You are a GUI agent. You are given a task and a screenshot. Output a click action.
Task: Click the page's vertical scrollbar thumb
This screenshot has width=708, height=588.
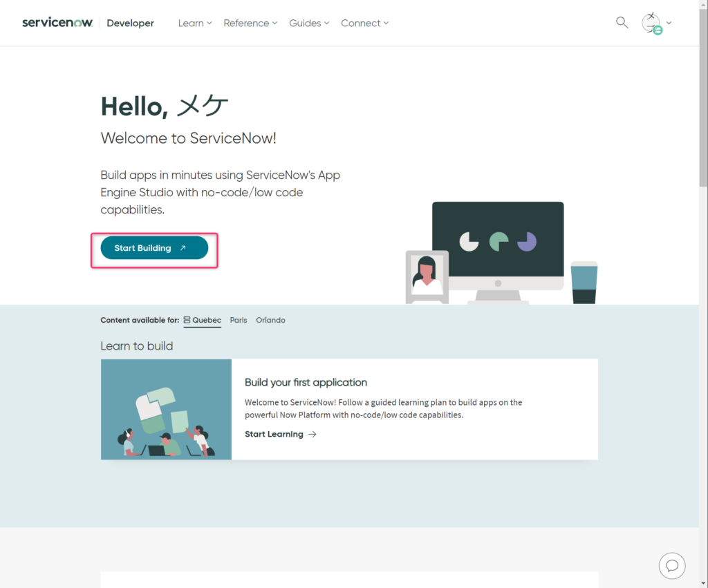[703, 97]
